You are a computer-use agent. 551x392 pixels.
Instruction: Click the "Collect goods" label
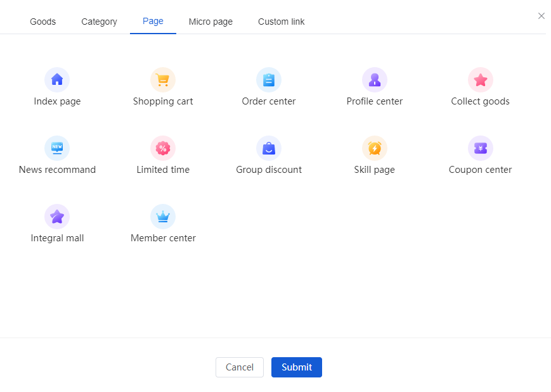481,101
